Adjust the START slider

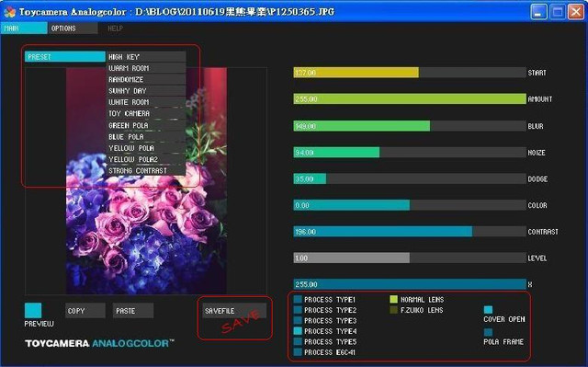tap(410, 73)
